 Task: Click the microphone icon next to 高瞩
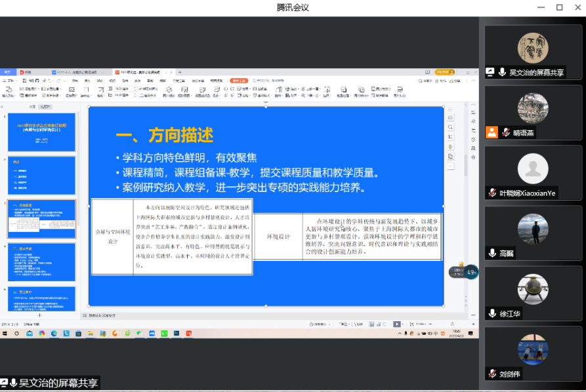[x=492, y=253]
